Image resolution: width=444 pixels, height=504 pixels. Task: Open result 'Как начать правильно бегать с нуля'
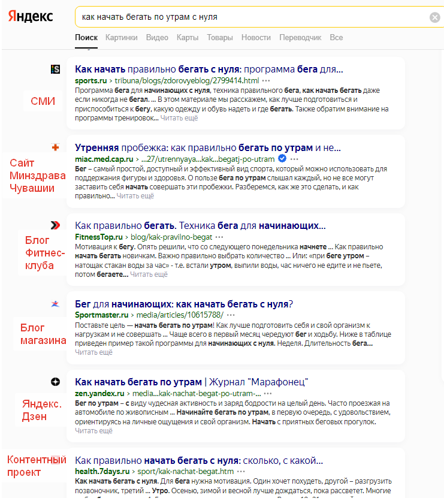pyautogui.click(x=209, y=69)
